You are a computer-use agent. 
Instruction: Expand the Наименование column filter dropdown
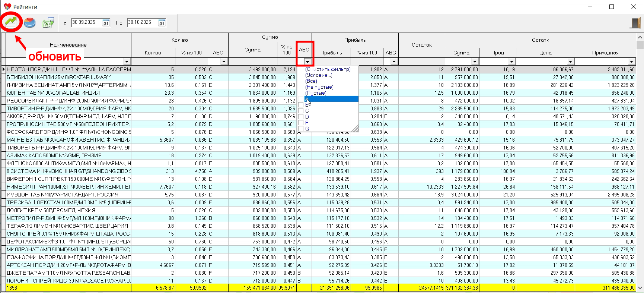pyautogui.click(x=127, y=62)
